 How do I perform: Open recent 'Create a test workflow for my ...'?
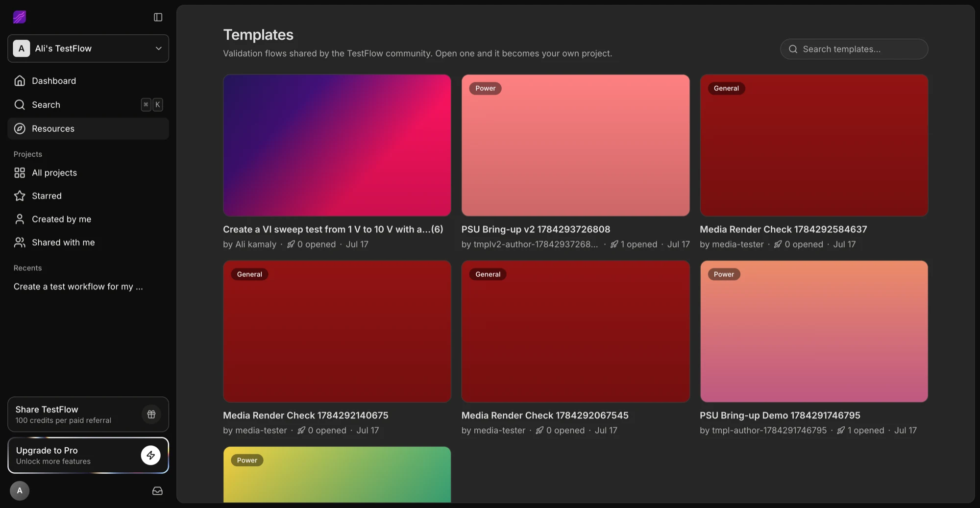78,287
